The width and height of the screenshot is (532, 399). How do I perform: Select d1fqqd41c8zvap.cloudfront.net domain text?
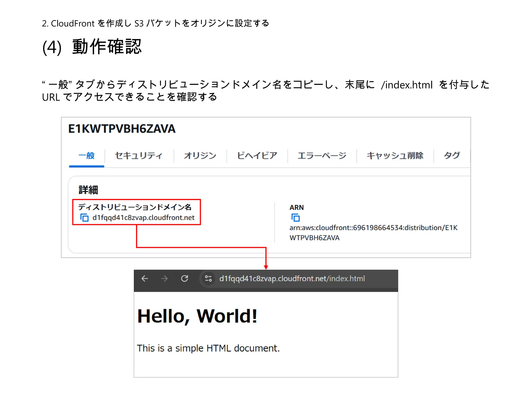143,217
